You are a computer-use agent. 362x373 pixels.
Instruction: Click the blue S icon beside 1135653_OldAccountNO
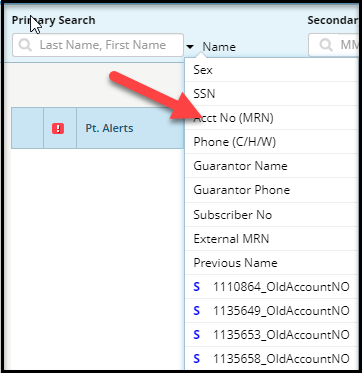(x=197, y=335)
